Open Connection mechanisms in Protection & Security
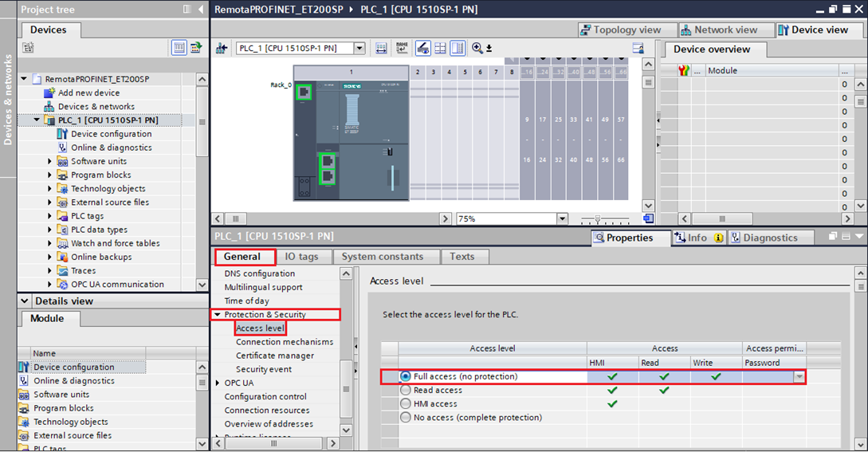 tap(284, 342)
